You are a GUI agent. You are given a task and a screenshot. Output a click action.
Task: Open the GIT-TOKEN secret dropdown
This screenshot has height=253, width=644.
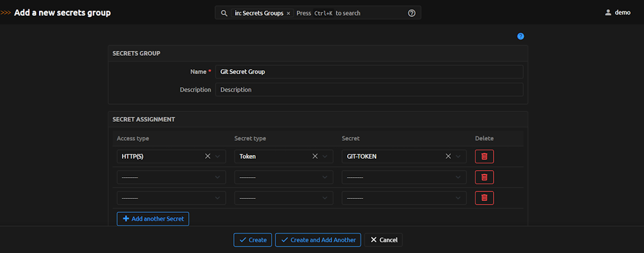pyautogui.click(x=459, y=156)
